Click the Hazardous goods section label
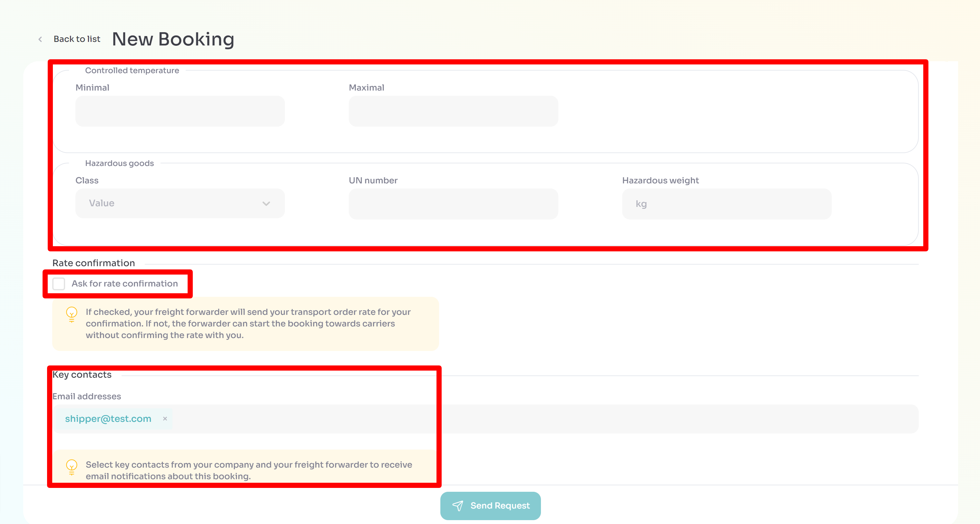 (x=120, y=163)
